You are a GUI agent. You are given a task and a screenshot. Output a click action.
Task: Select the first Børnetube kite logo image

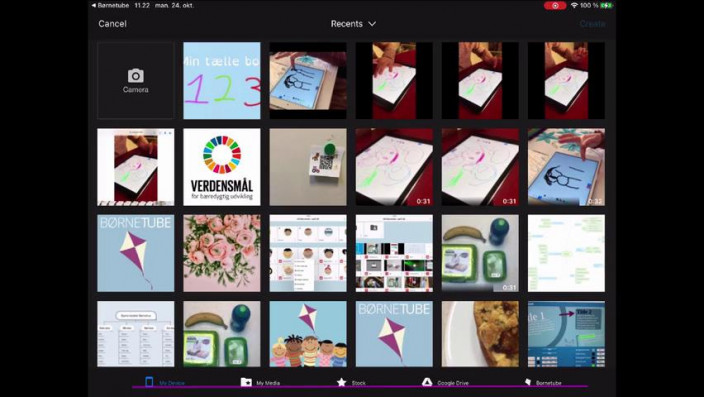136,253
